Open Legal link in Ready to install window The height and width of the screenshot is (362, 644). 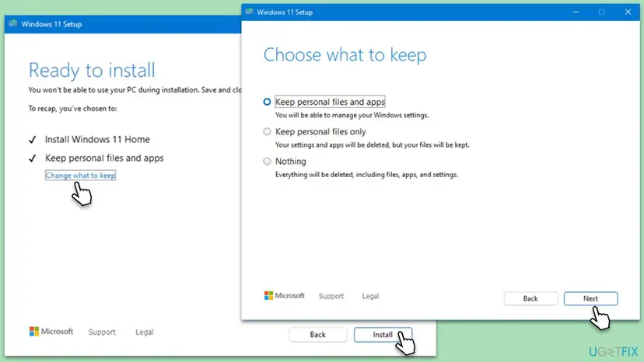click(145, 332)
